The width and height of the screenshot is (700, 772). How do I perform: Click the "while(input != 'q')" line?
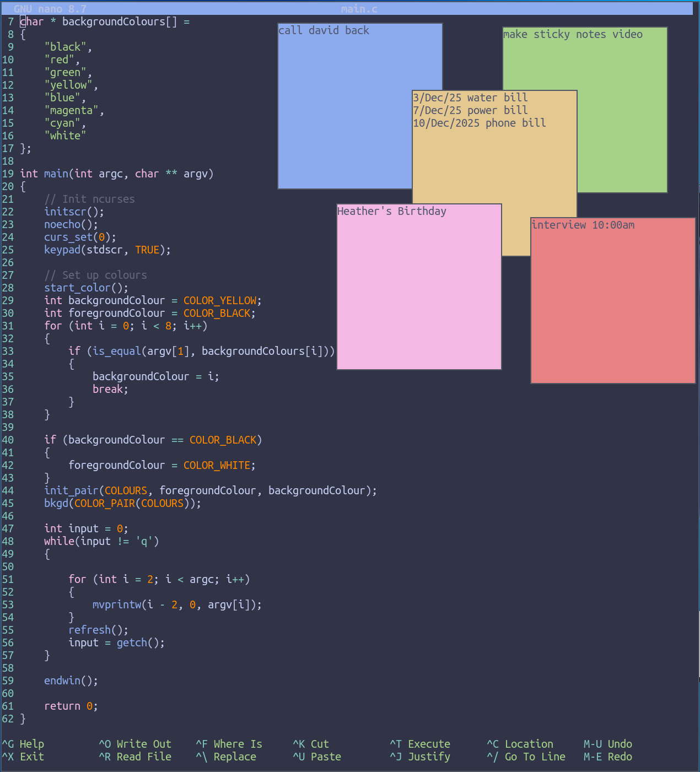(101, 541)
